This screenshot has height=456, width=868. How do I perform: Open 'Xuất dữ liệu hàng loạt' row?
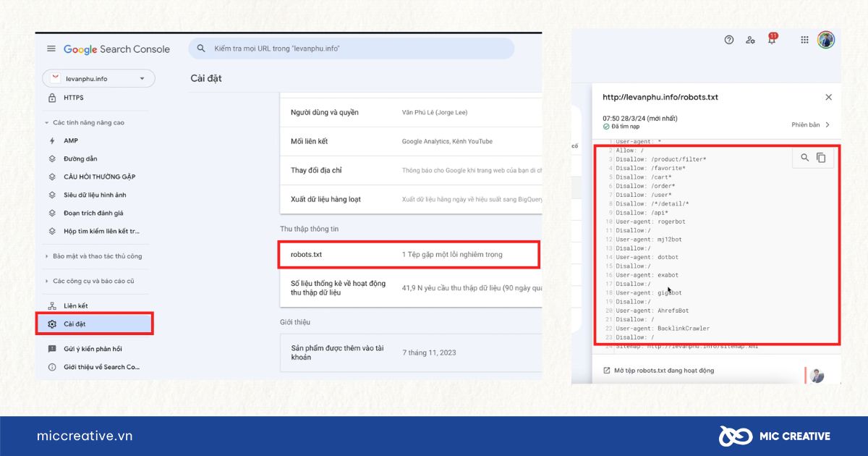point(411,199)
